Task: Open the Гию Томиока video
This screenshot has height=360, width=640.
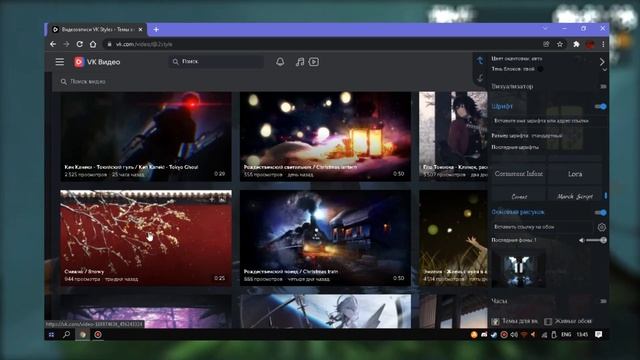Action: [x=453, y=136]
